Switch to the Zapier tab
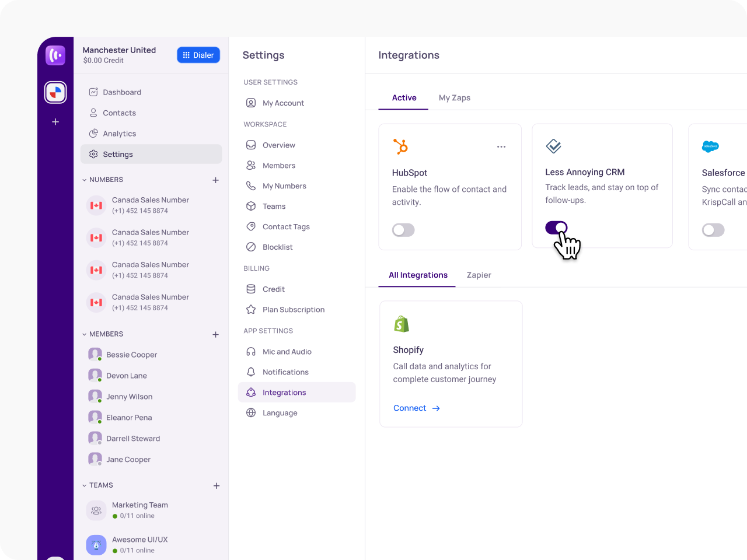This screenshot has width=747, height=560. pos(479,275)
